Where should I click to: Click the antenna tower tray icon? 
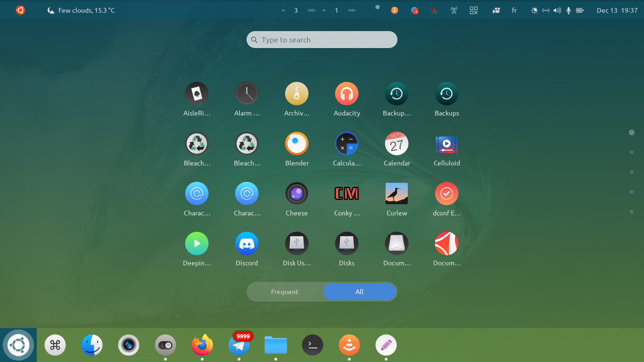(454, 10)
